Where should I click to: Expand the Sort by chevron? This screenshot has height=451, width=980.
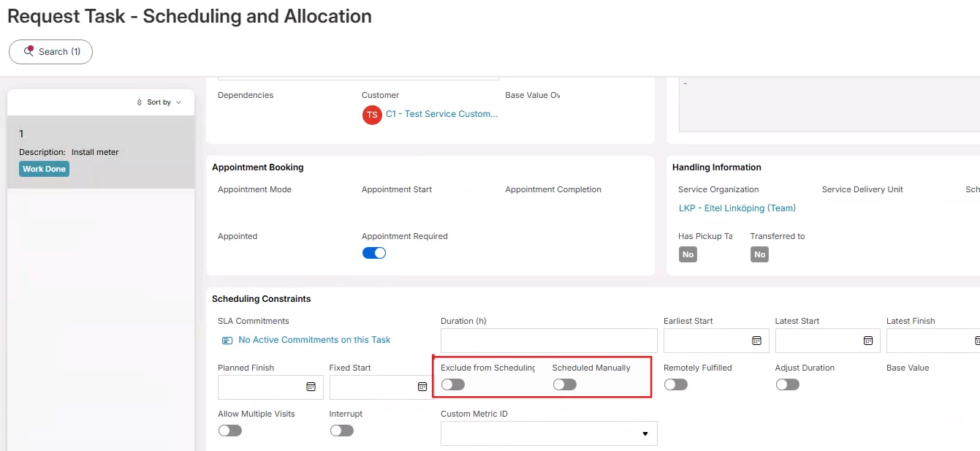[x=179, y=102]
